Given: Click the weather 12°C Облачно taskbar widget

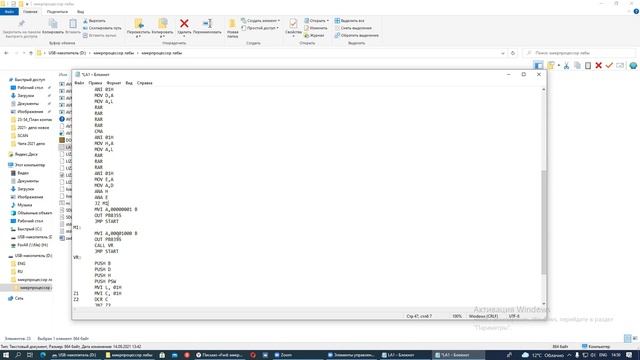Looking at the screenshot, I should click(x=543, y=355).
